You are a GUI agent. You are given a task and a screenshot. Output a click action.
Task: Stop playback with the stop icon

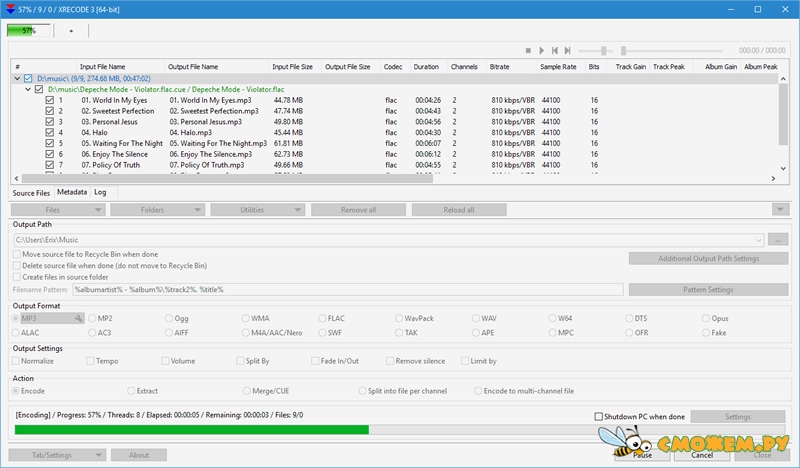(x=528, y=51)
